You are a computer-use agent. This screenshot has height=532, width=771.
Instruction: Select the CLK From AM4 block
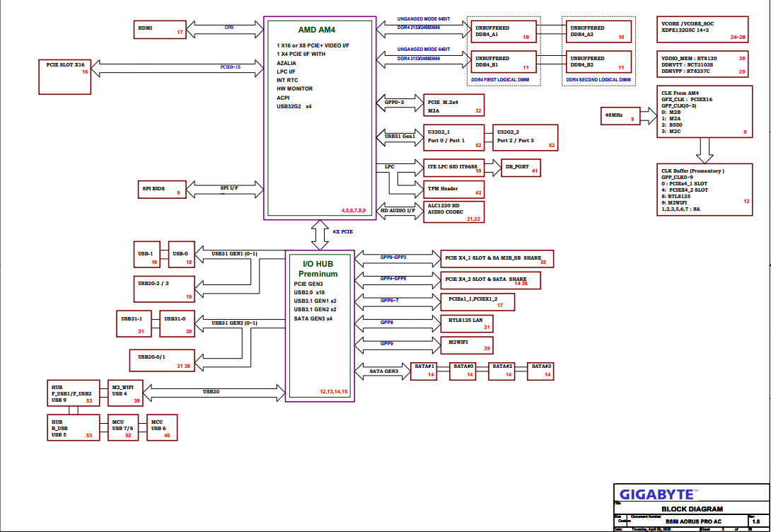705,112
